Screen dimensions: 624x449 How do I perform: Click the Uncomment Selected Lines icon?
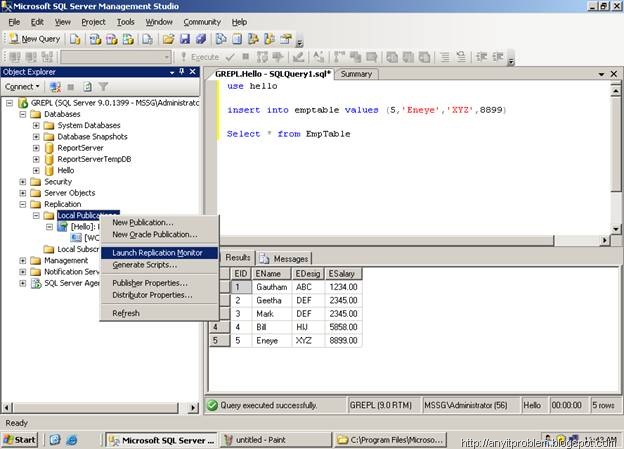click(461, 57)
